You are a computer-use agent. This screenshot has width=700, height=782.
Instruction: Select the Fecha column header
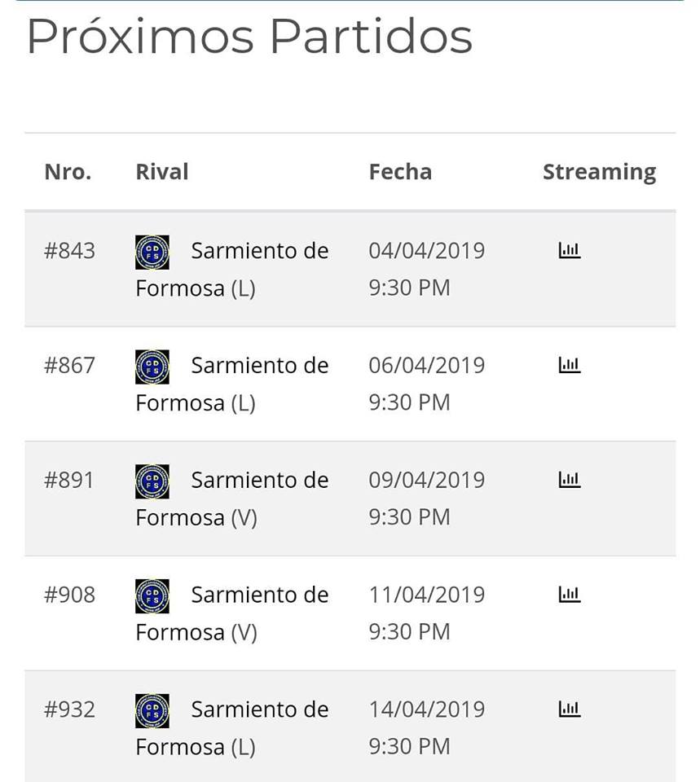click(x=400, y=172)
